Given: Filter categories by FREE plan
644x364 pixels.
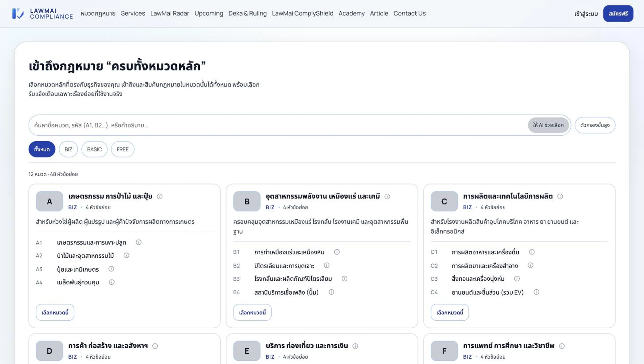Looking at the screenshot, I should click(x=123, y=149).
